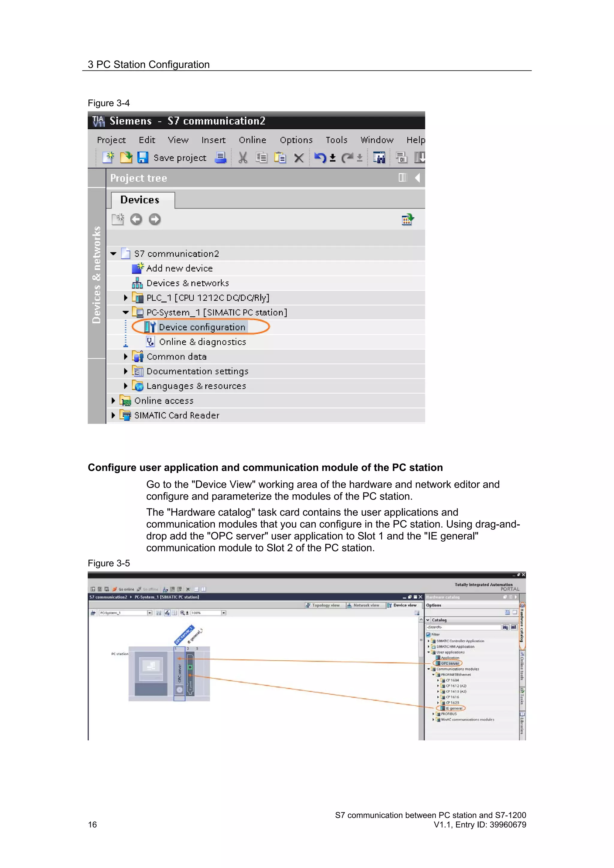Viewport: 614px width, 868px height.
Task: Click the catalog Search input field
Action: coord(463,627)
